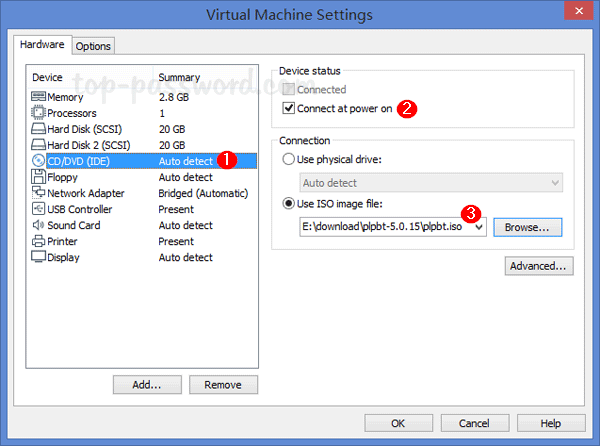Click the Processors chip icon
Image resolution: width=600 pixels, height=446 pixels.
38,113
